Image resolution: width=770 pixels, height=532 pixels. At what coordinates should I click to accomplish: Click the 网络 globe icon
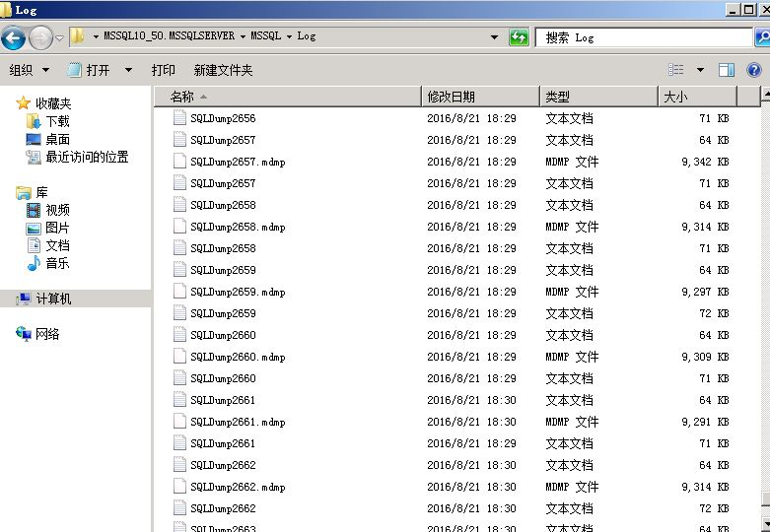(24, 334)
